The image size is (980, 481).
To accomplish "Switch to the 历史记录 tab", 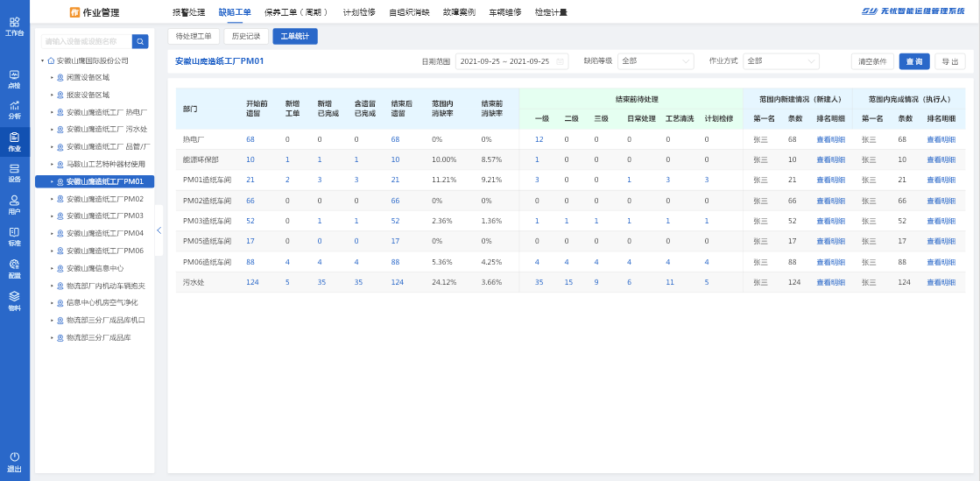I will (245, 36).
